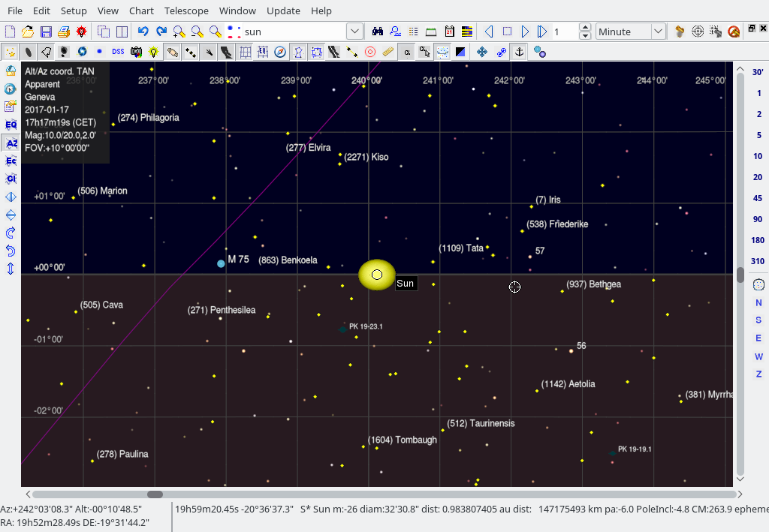
Task: Flip the chart horizontally
Action: point(11,197)
